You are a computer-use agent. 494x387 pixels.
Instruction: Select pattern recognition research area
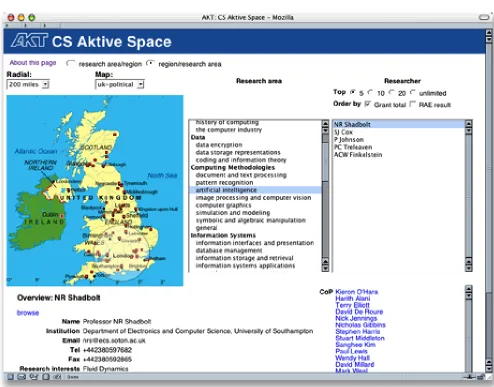pyautogui.click(x=224, y=183)
